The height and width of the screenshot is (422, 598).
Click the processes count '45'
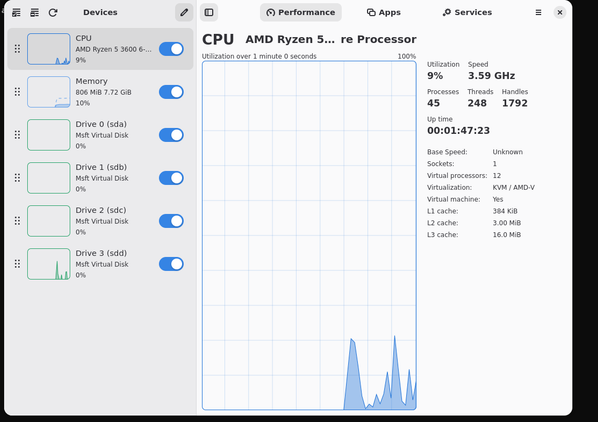(x=433, y=103)
